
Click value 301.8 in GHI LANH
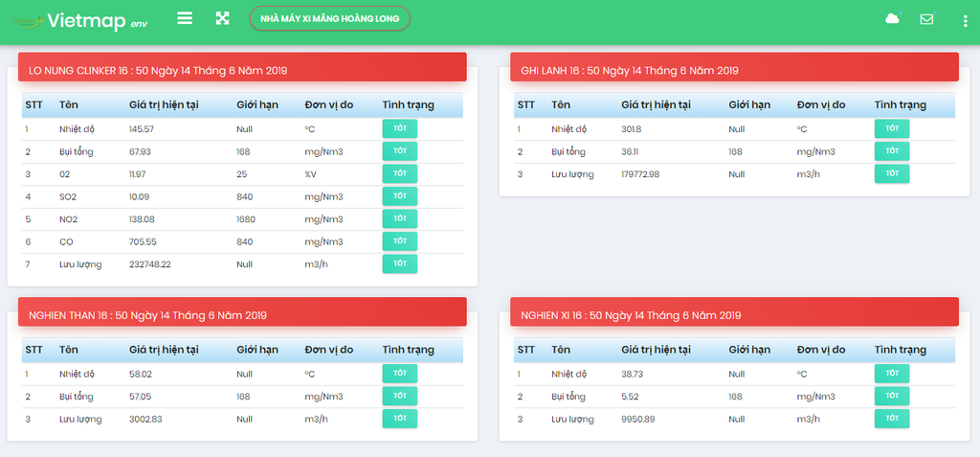pos(633,129)
